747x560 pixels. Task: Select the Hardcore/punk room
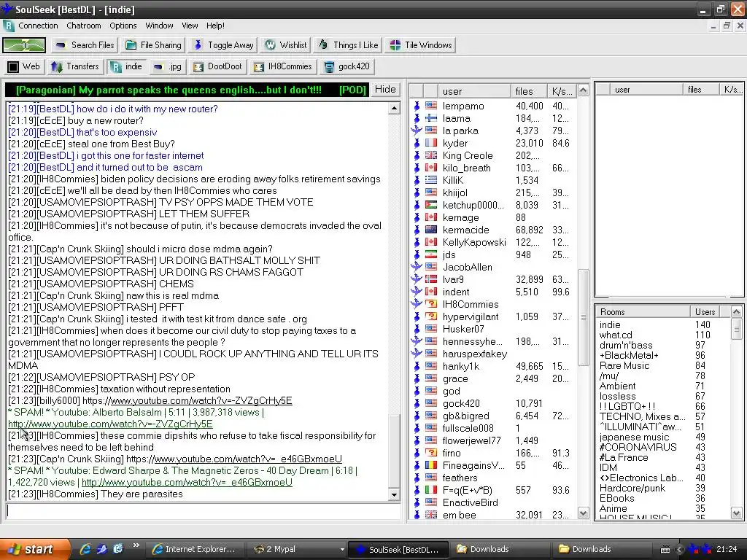coord(632,488)
